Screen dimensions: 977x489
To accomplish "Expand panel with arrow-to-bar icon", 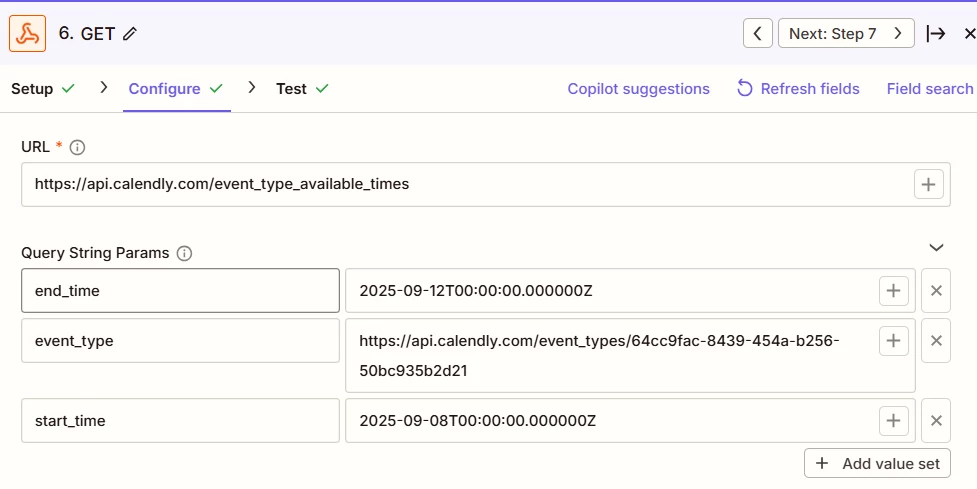I will point(936,34).
